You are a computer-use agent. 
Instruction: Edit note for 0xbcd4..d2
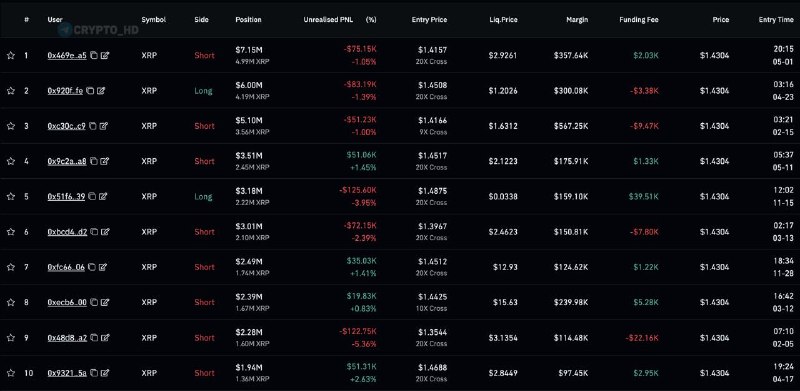click(105, 232)
